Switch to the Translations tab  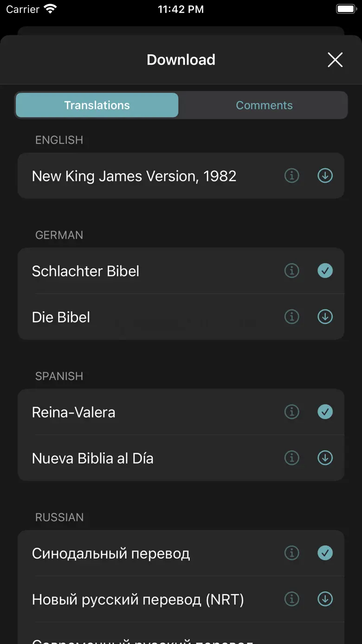97,105
